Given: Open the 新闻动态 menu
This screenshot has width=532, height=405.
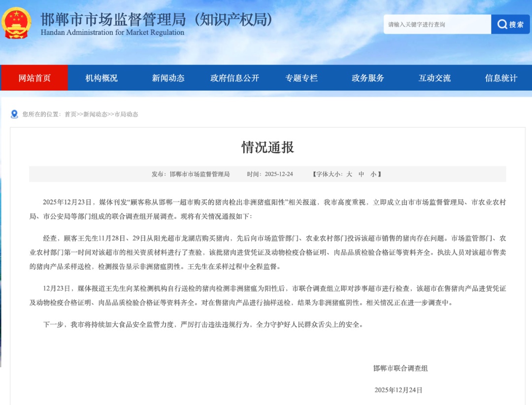Looking at the screenshot, I should pyautogui.click(x=168, y=78).
